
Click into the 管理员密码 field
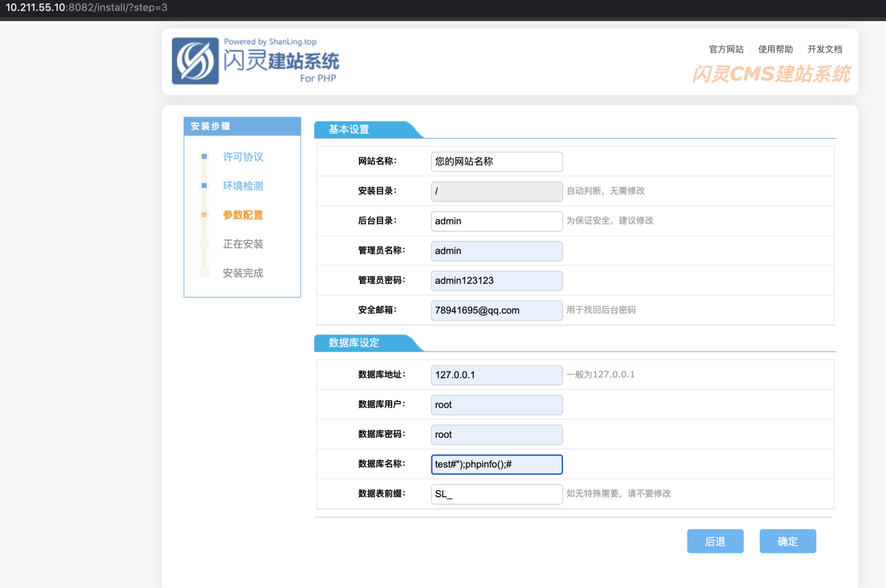point(497,280)
